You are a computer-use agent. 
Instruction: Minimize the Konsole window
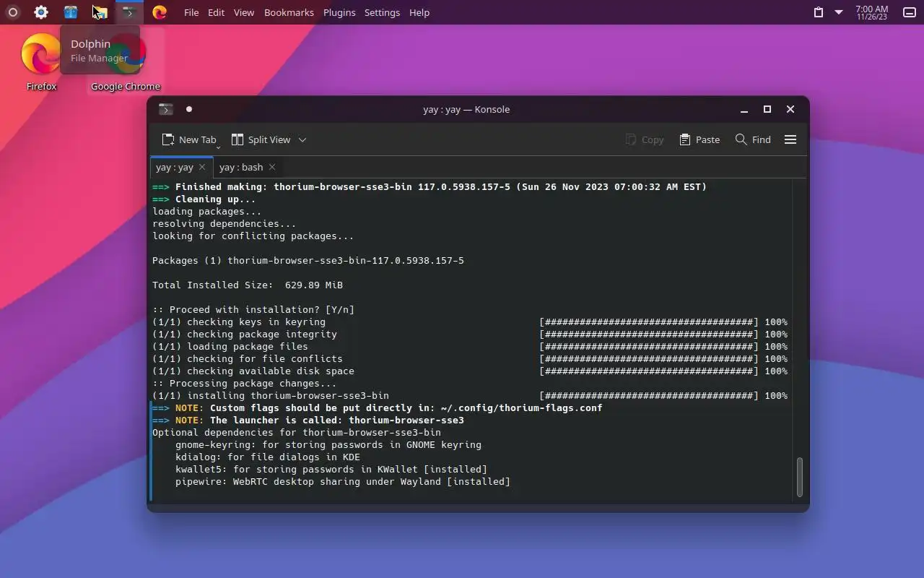pos(744,109)
